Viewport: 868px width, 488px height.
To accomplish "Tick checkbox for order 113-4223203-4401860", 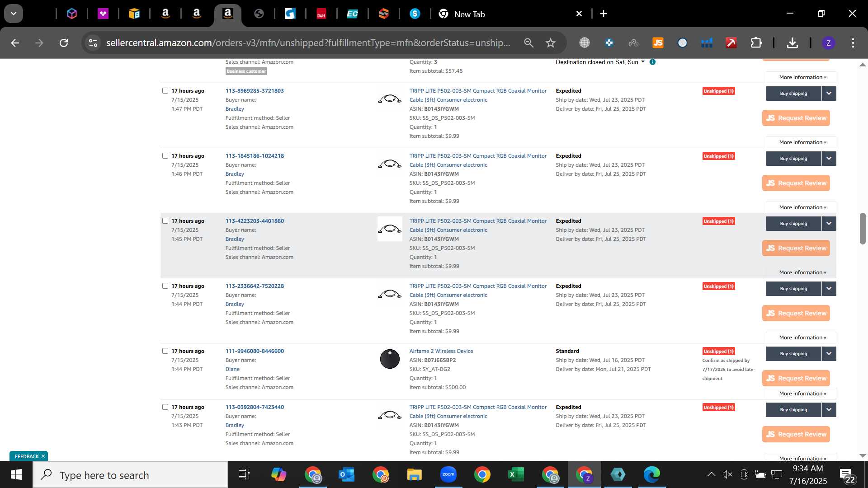I will tap(165, 221).
